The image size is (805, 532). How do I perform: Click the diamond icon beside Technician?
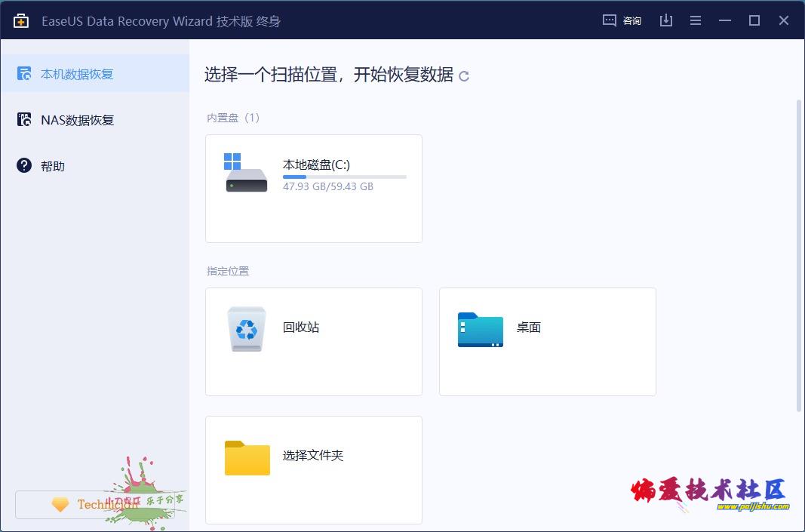pyautogui.click(x=60, y=504)
